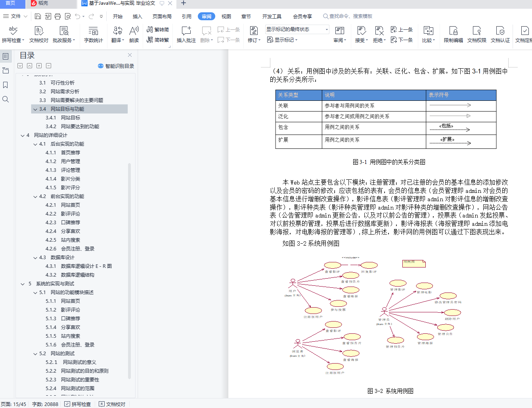The image size is (532, 408).
Task: Click 拼写检查 in the status bar
Action: pos(78,404)
